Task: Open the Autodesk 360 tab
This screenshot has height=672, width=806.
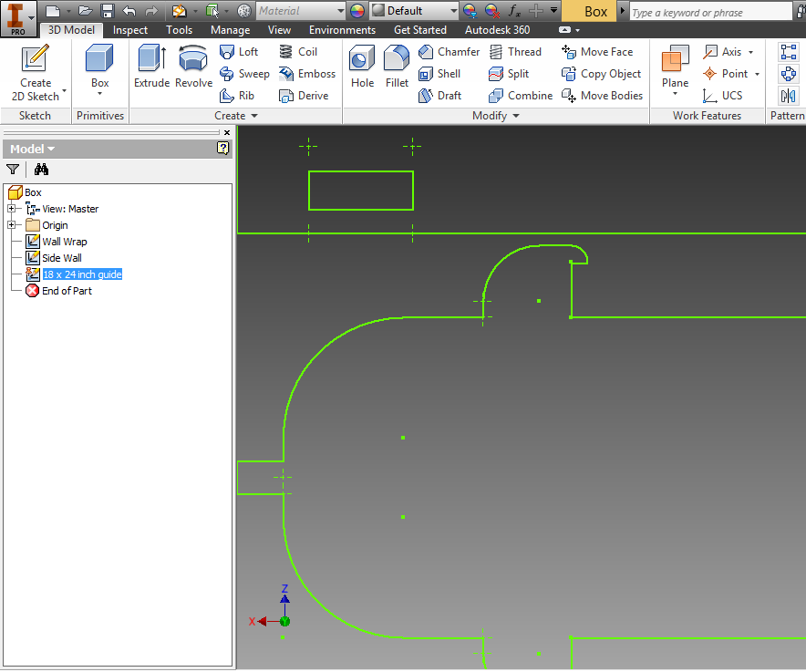Action: (497, 30)
